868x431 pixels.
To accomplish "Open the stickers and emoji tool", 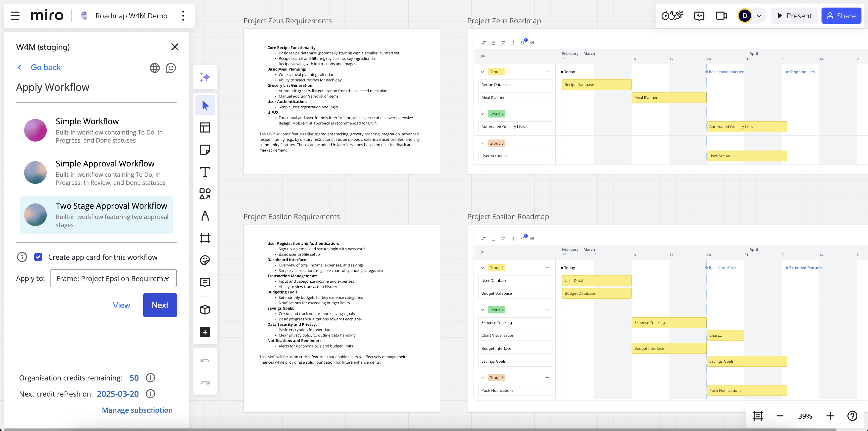I will [x=205, y=260].
